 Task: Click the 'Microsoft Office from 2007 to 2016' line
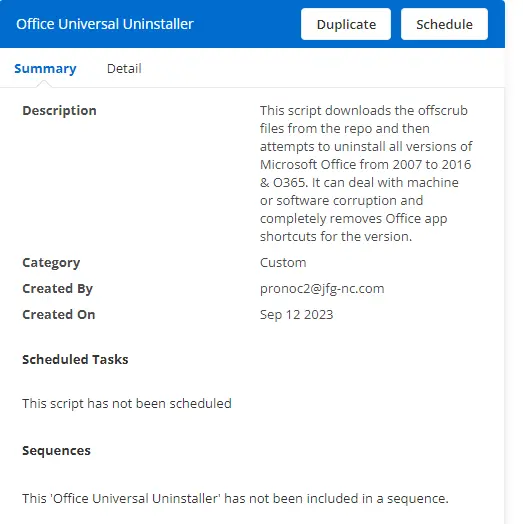click(x=366, y=164)
